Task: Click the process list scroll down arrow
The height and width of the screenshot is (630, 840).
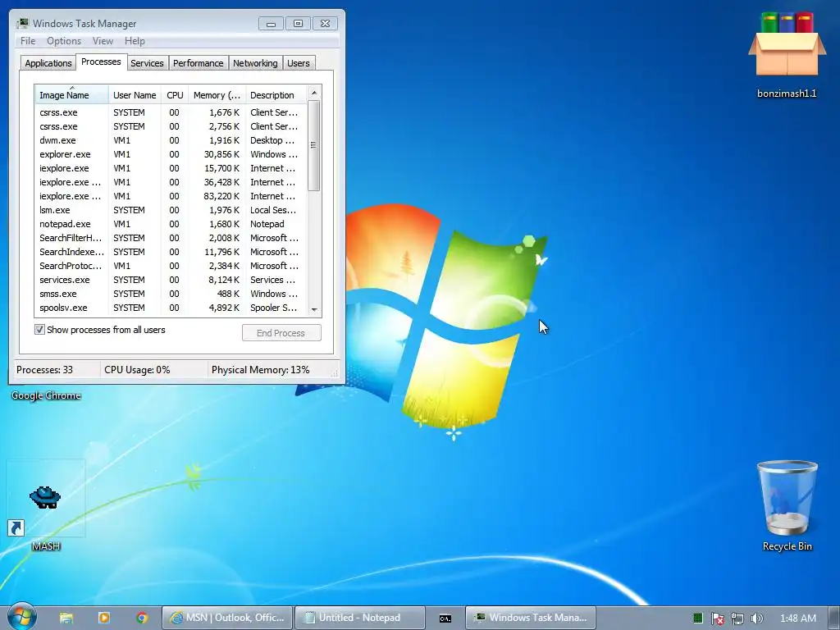Action: coord(314,309)
